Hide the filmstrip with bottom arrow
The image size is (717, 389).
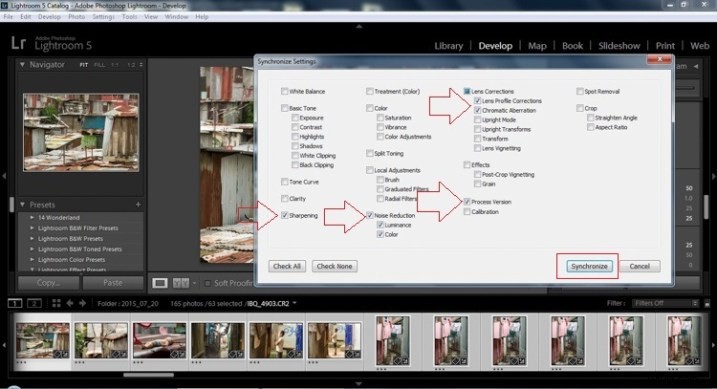[359, 384]
